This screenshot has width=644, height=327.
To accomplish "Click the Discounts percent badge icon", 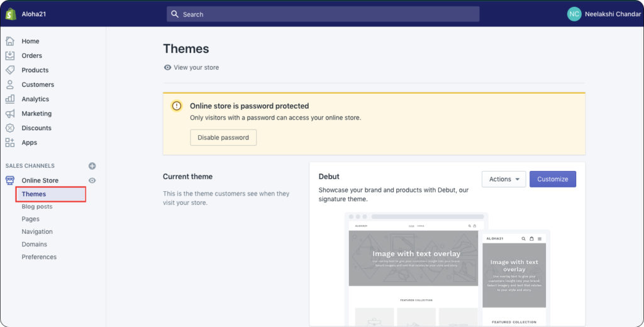I will [10, 128].
